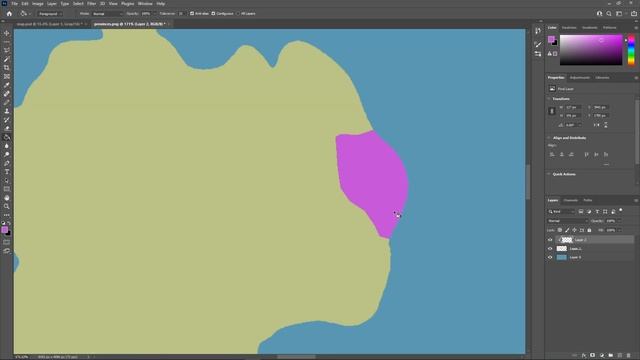Select the Path Selection tool
This screenshot has width=640, height=360.
tap(7, 180)
